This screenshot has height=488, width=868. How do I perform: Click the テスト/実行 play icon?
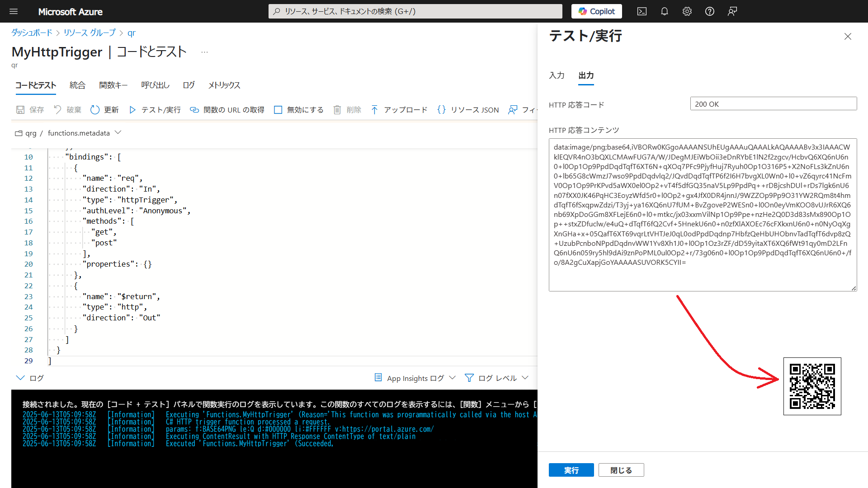tap(132, 110)
